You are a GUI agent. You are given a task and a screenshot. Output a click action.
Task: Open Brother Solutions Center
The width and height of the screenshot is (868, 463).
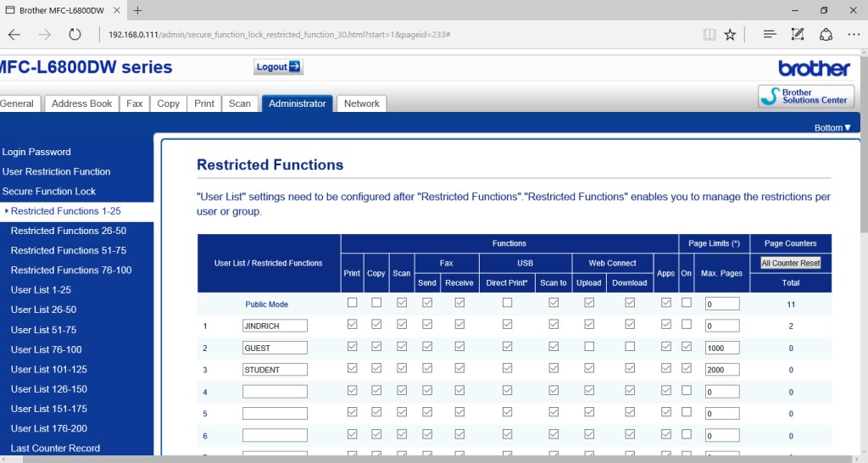806,97
